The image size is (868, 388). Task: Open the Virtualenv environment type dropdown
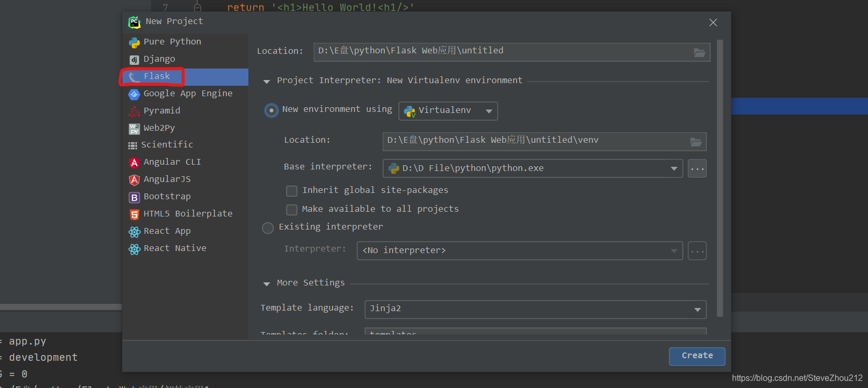[x=448, y=111]
